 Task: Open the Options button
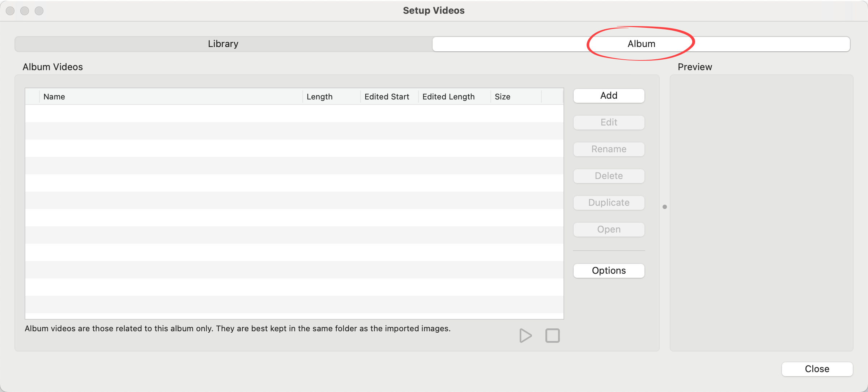click(x=609, y=270)
